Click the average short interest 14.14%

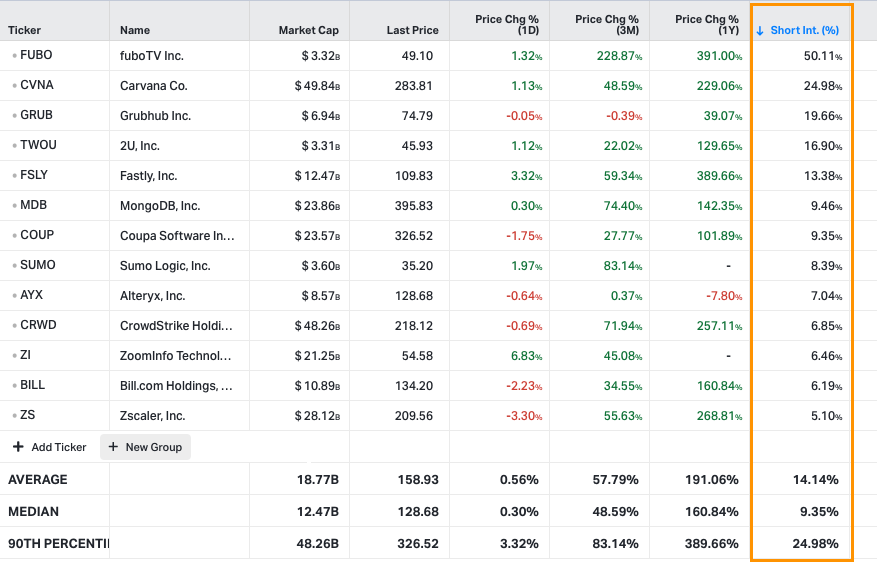(815, 480)
